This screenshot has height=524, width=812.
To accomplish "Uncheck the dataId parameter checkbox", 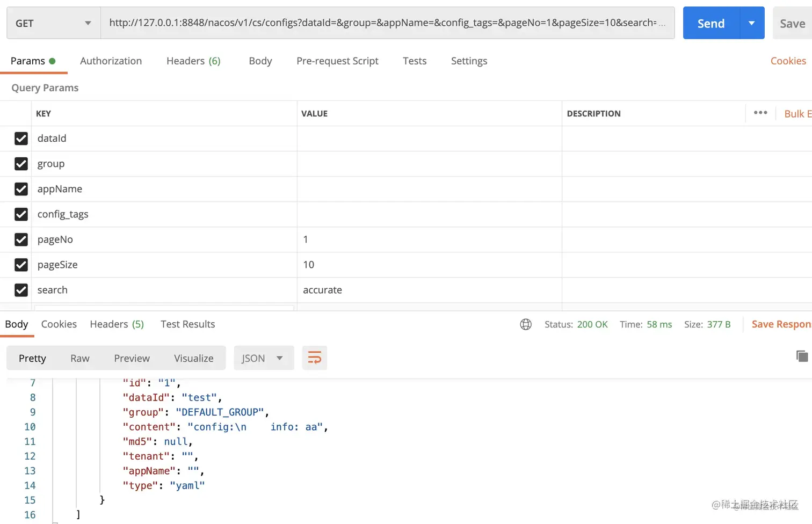I will pos(21,139).
